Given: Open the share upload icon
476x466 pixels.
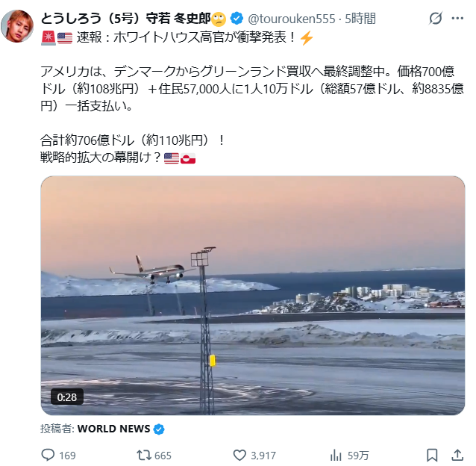Looking at the screenshot, I should [x=457, y=455].
